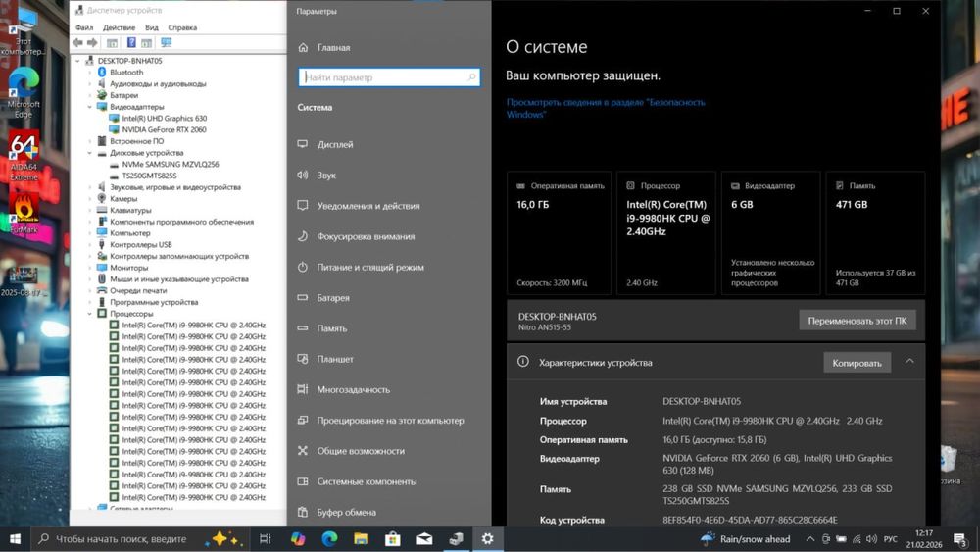
Task: Click the Back arrow in Device Manager toolbar
Action: (x=77, y=42)
